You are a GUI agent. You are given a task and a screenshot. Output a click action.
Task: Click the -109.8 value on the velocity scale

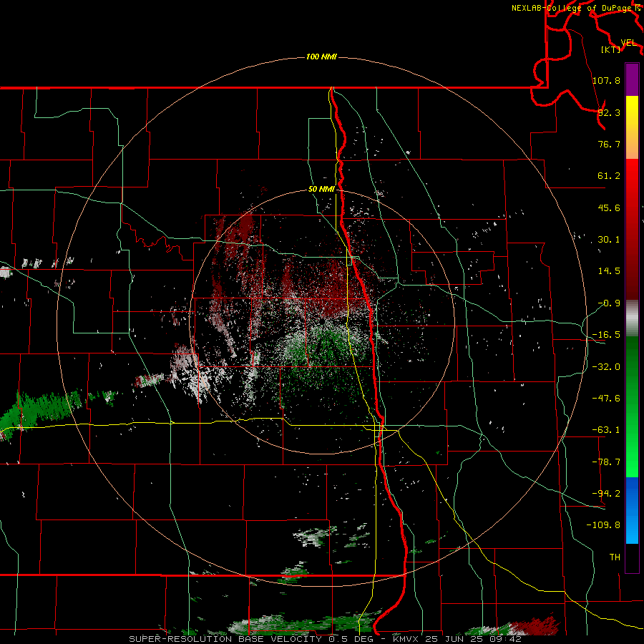[603, 525]
